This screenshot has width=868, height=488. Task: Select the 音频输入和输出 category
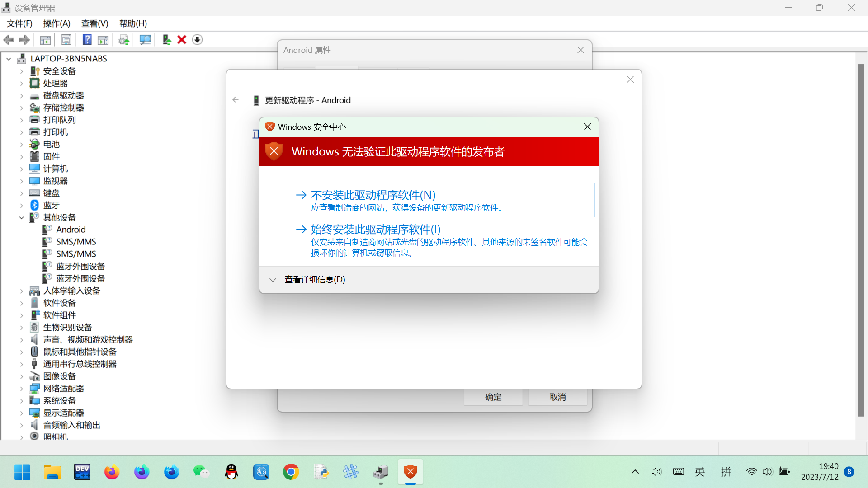71,425
